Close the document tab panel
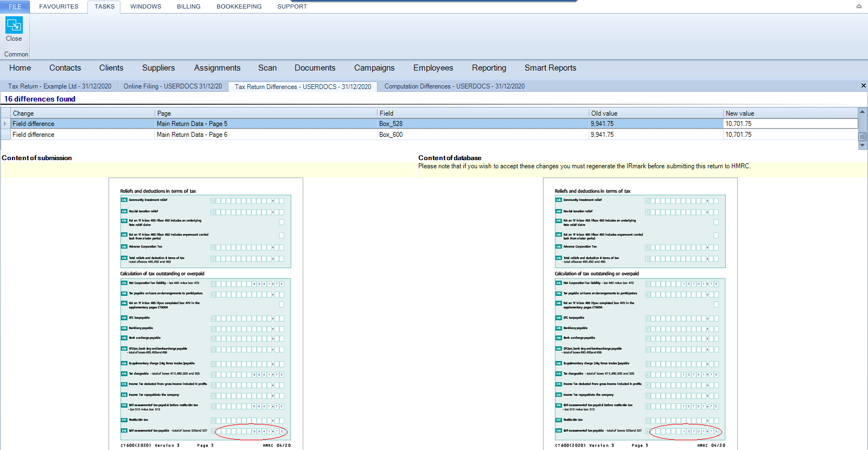 click(863, 86)
